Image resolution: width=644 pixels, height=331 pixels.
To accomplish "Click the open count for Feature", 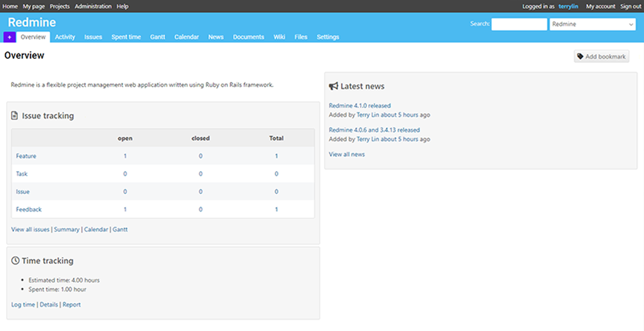I will click(x=125, y=156).
